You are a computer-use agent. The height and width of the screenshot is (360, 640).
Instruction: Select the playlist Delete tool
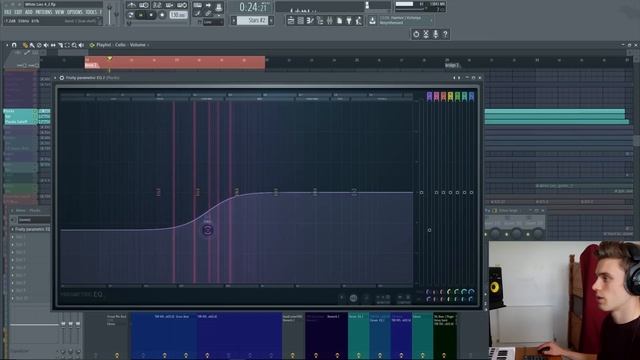tap(39, 45)
